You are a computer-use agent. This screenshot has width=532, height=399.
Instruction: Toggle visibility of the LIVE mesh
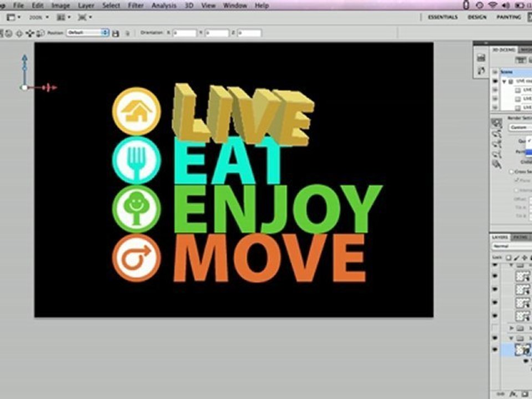pos(495,81)
